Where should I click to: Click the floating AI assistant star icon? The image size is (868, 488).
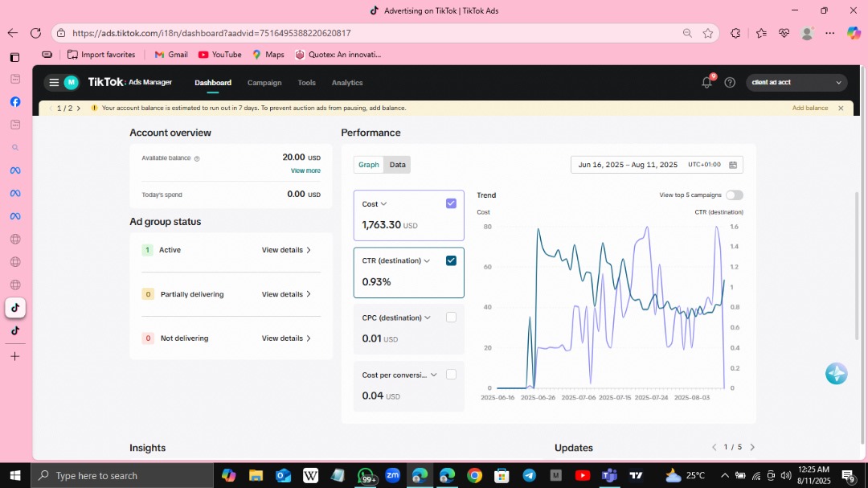836,374
